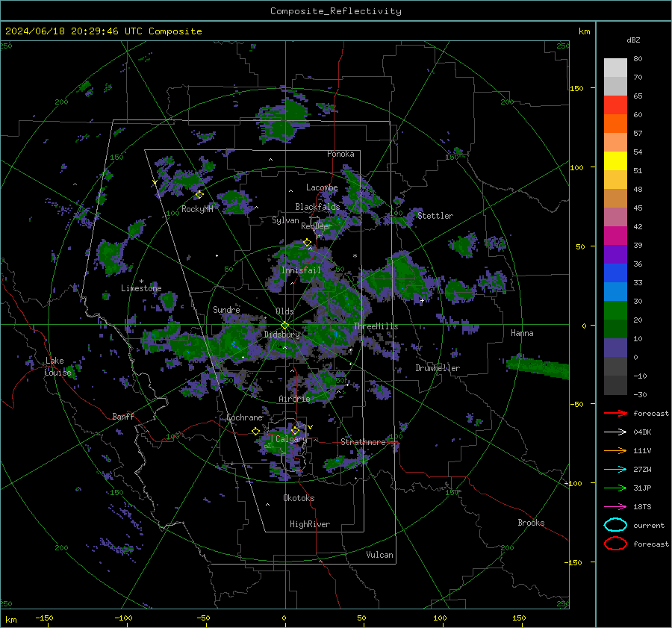Click the red forecast ellipse symbol

coord(615,544)
